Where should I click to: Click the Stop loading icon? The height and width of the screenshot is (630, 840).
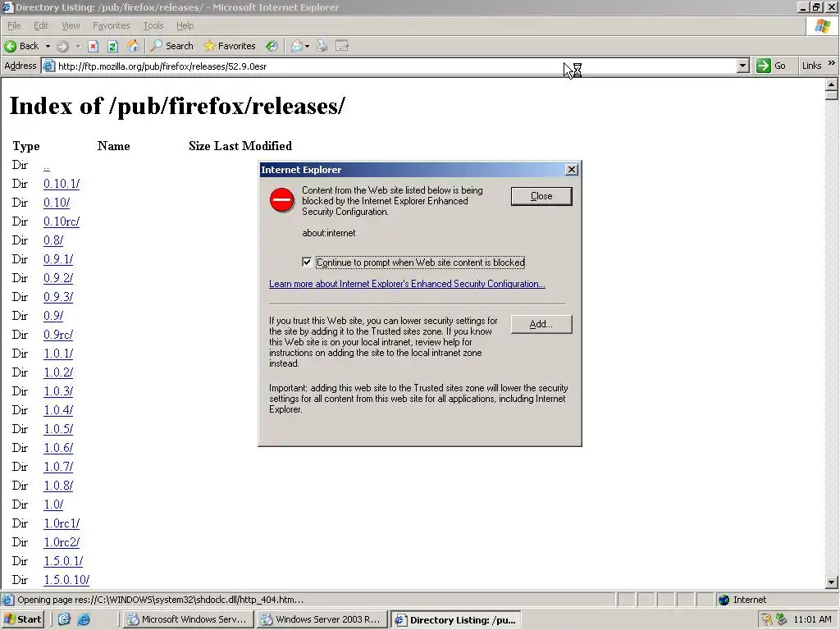94,47
